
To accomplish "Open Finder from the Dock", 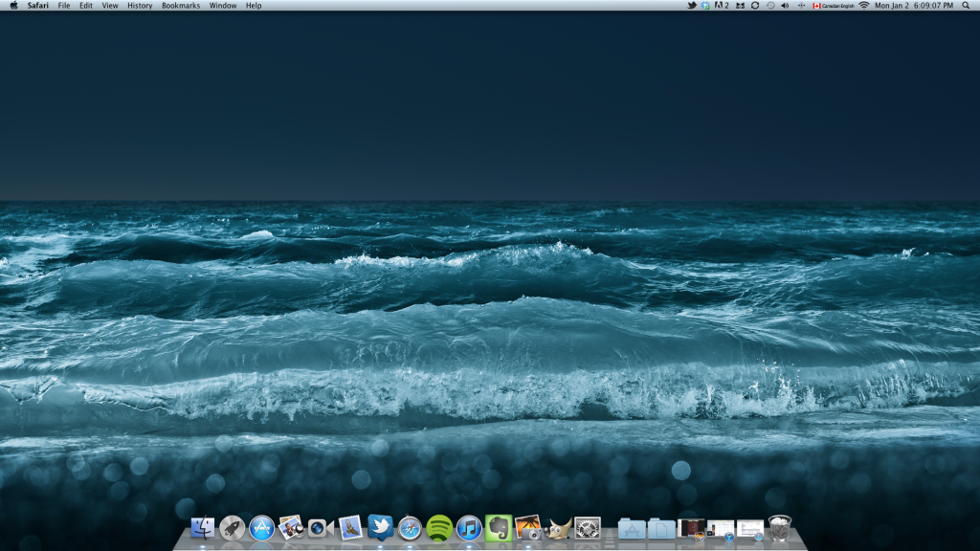I will click(203, 528).
